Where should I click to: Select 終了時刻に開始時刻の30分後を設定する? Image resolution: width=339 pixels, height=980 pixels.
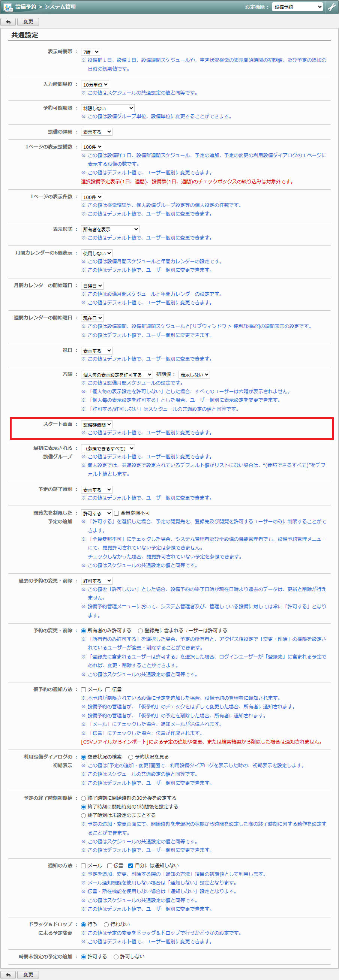tap(84, 798)
